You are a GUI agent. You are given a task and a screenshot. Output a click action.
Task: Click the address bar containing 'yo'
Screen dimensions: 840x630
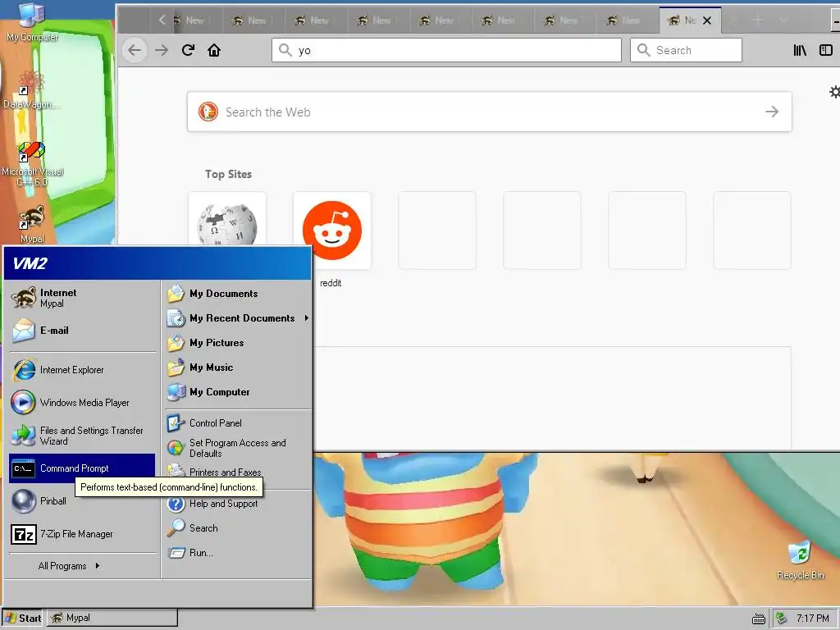click(446, 50)
